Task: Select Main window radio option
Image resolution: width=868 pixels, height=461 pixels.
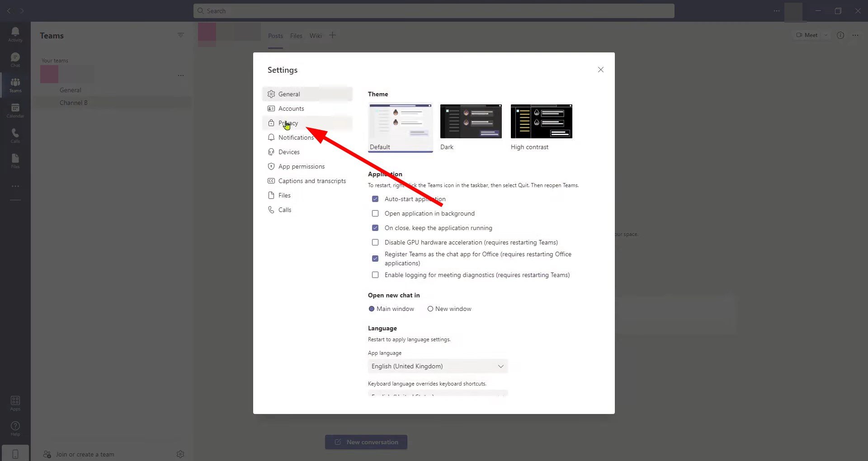Action: tap(372, 309)
